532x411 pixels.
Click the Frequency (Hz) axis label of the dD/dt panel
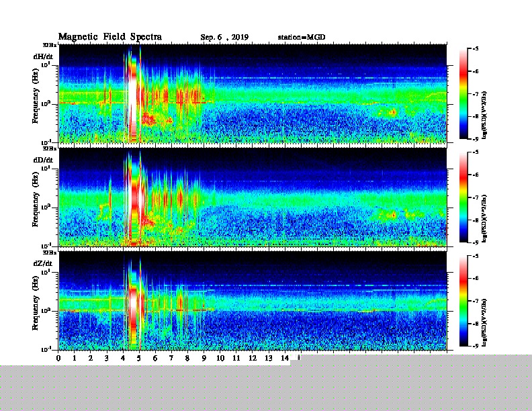[x=36, y=199]
